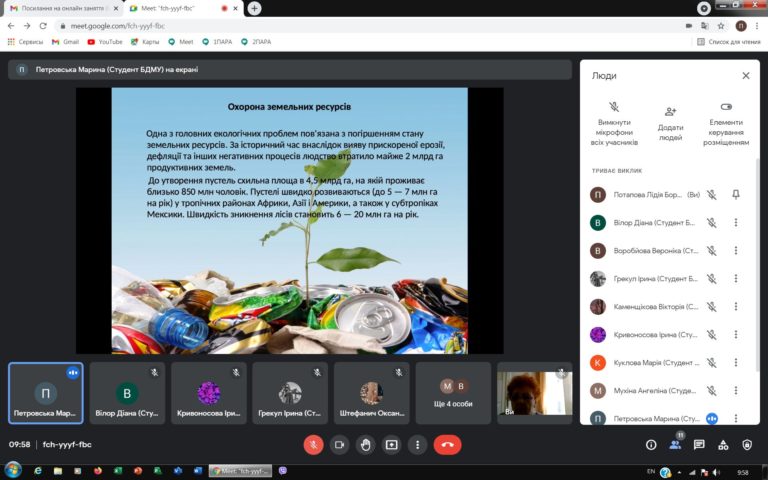768x480 pixels.
Task: Open options for Воробйова Вероніка
Action: 736,250
